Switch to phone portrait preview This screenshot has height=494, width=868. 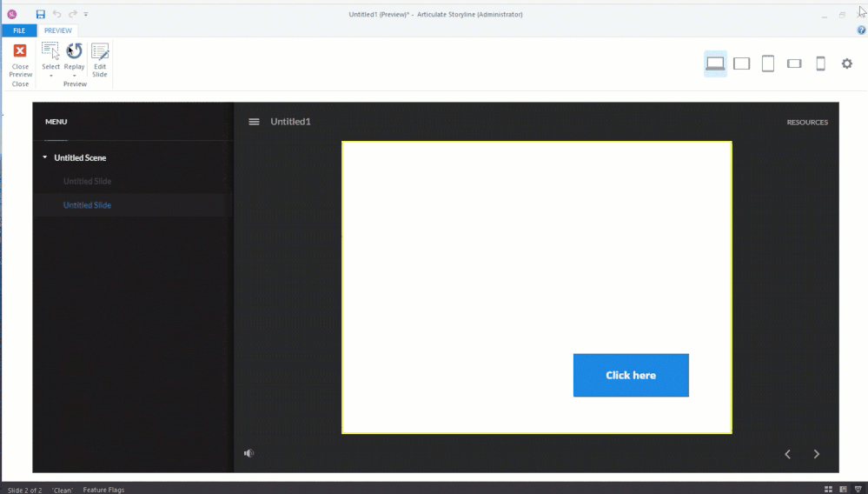(821, 63)
